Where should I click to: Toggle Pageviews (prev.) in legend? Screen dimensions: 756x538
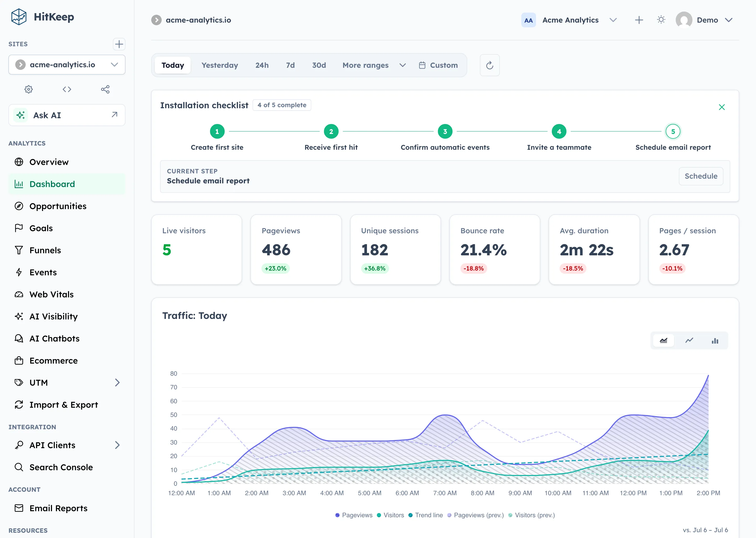[x=475, y=515]
